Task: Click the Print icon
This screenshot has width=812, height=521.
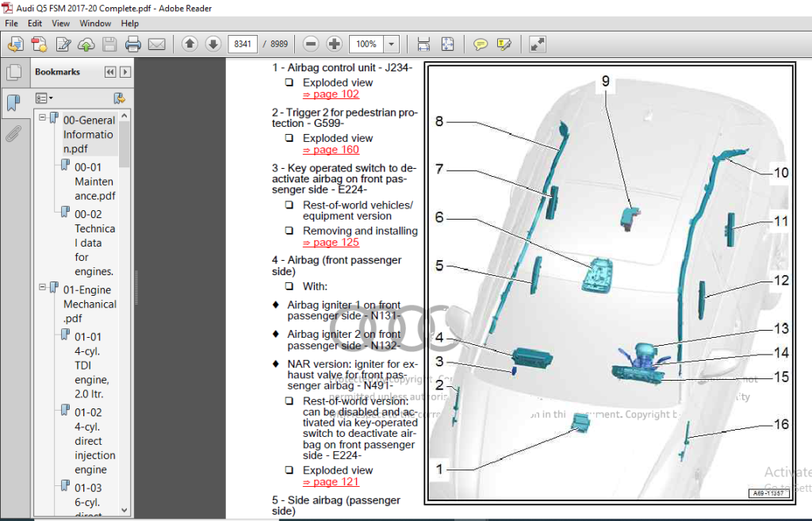Action: point(133,44)
